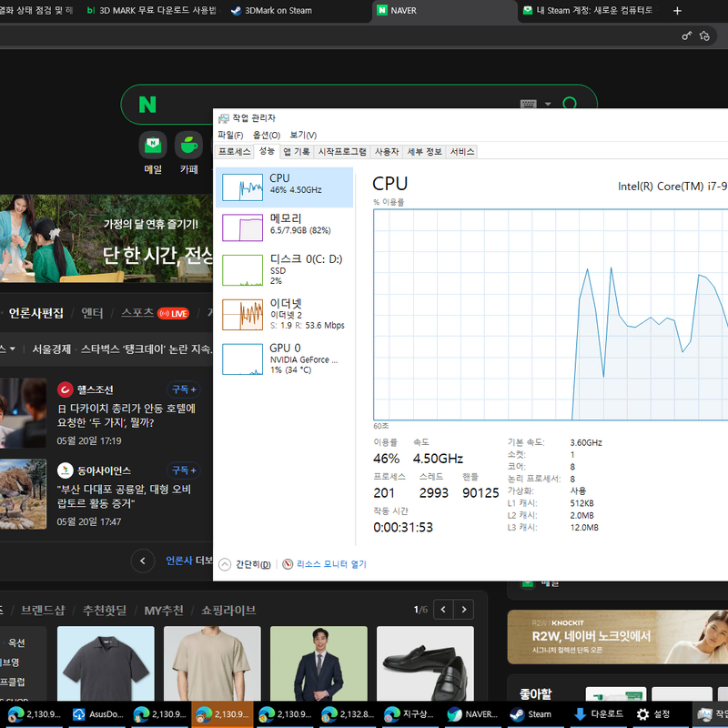Switch to the 서비스 tab
728x728 pixels.
pos(462,152)
